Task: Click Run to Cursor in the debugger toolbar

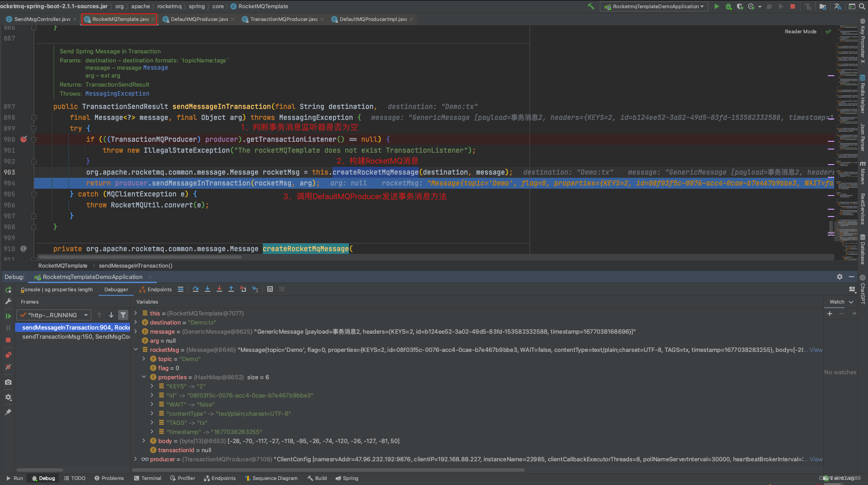Action: pyautogui.click(x=255, y=289)
